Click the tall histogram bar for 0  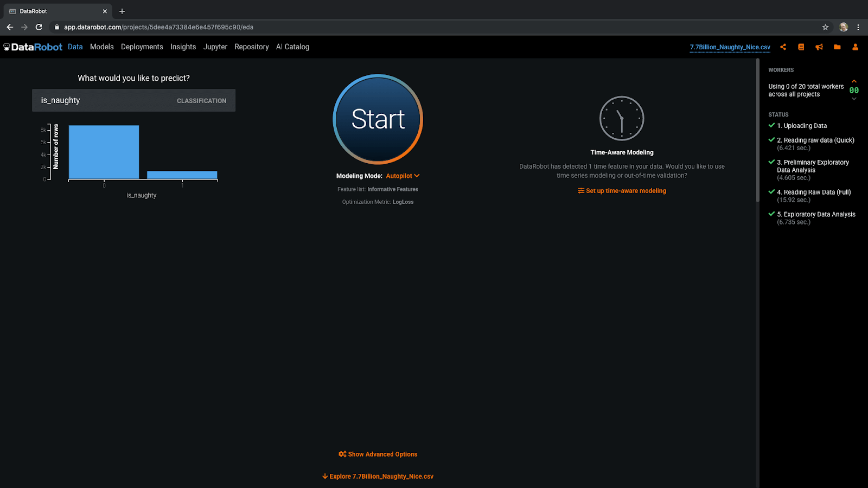point(104,152)
